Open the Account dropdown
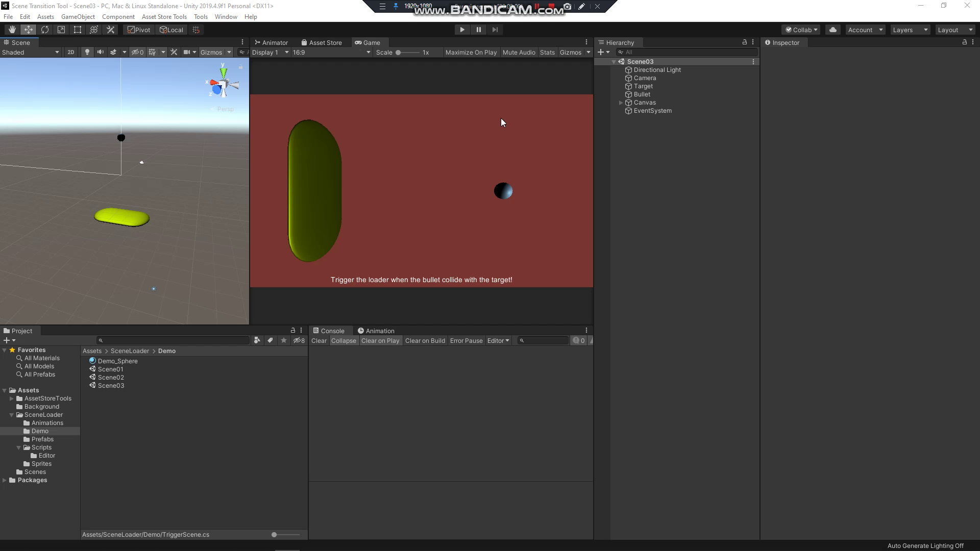 coord(865,30)
